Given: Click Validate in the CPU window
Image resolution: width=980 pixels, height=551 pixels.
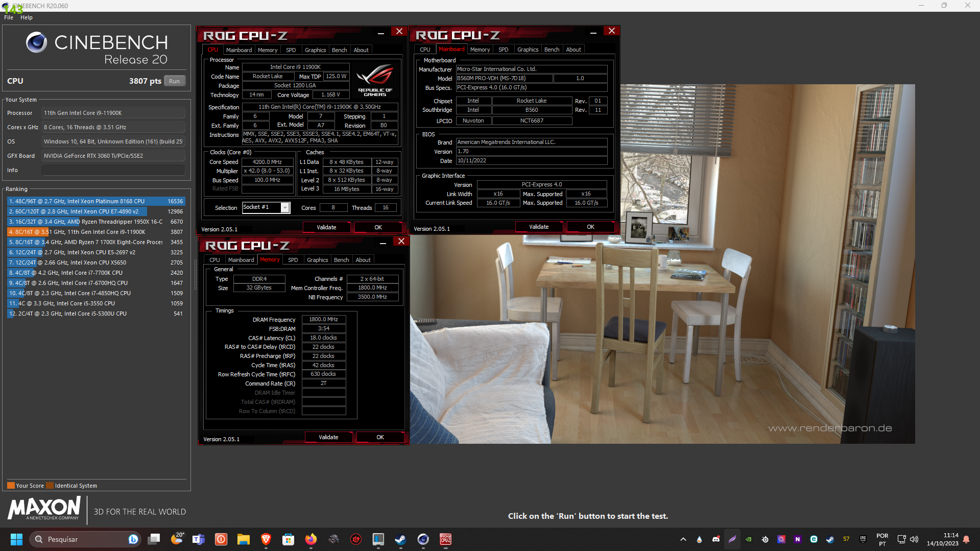Looking at the screenshot, I should (x=326, y=227).
